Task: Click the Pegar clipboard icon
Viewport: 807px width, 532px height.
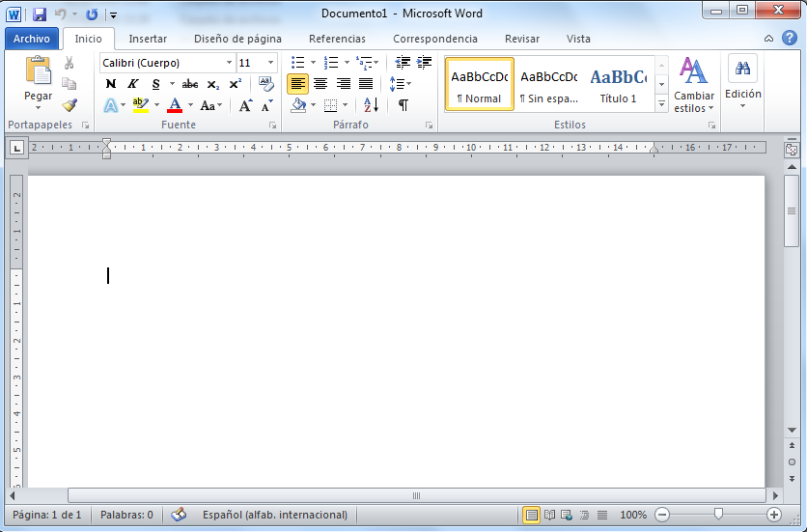Action: [39, 70]
